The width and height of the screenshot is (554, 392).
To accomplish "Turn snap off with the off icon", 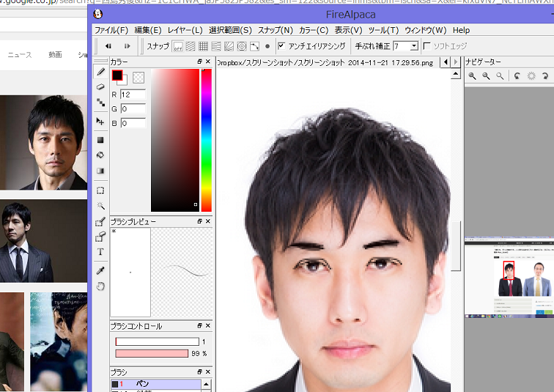I will pos(178,46).
